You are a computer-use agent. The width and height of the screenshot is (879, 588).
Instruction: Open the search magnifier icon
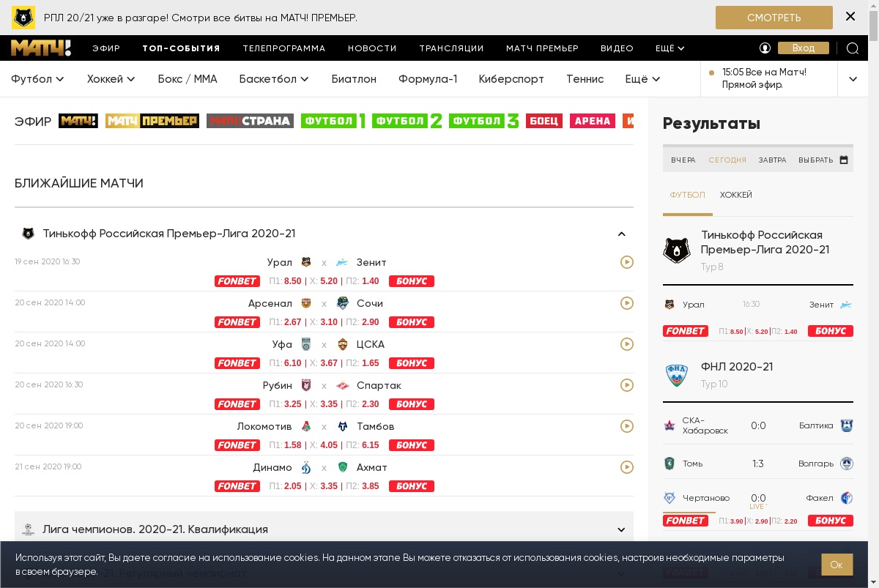[x=853, y=48]
